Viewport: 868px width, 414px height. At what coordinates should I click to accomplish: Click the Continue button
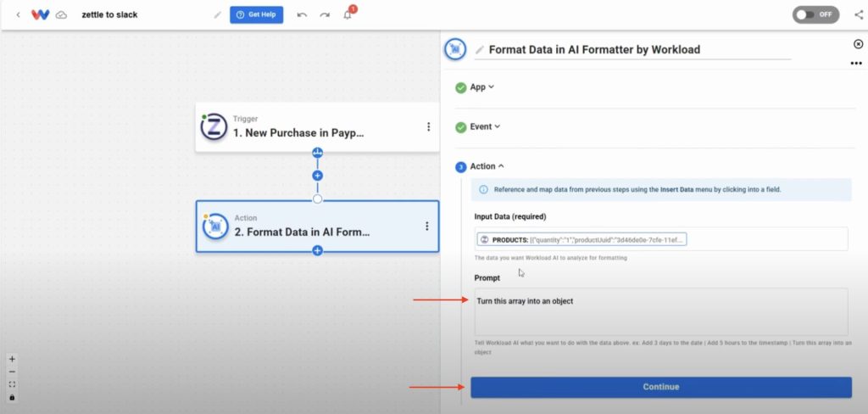(661, 387)
